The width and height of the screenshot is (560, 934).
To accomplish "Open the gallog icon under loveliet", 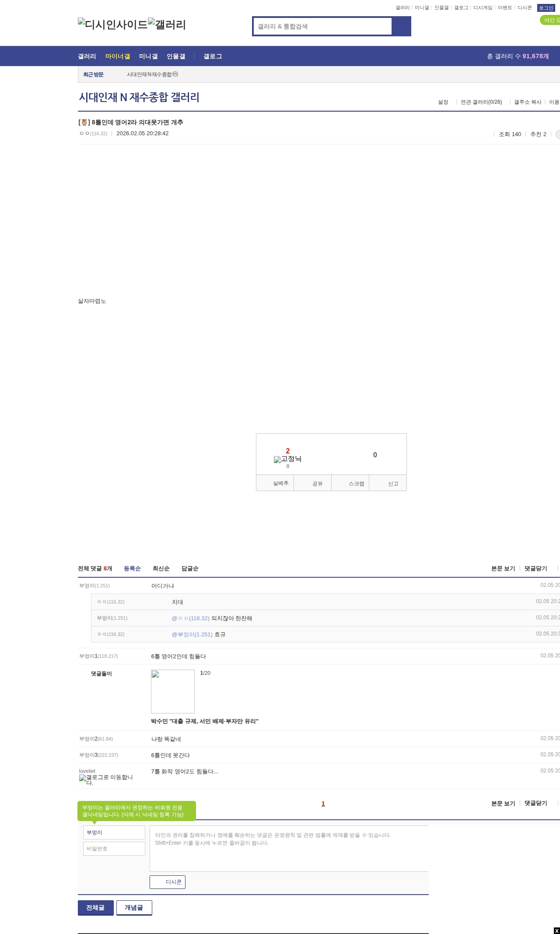I will click(x=105, y=780).
